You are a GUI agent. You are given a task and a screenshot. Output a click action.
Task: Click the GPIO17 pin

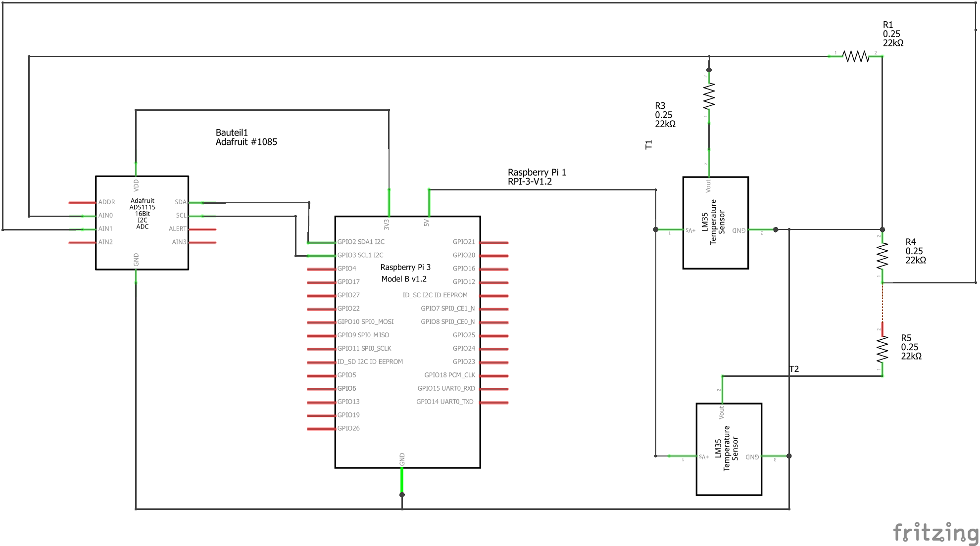tap(321, 282)
